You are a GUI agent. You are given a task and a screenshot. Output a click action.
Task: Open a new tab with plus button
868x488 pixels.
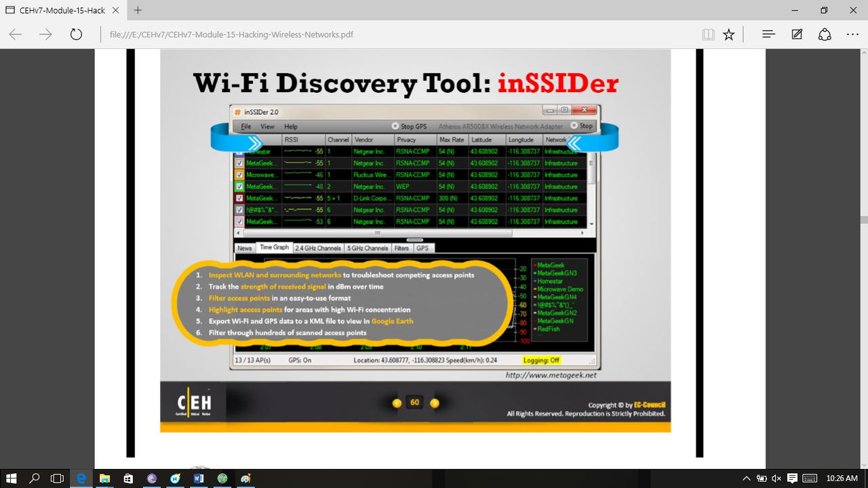click(x=138, y=10)
